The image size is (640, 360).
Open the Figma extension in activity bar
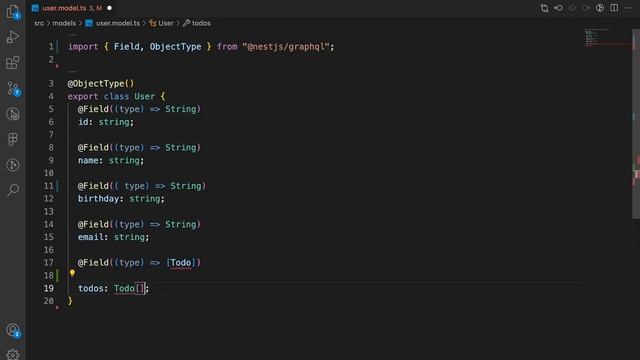(x=13, y=140)
